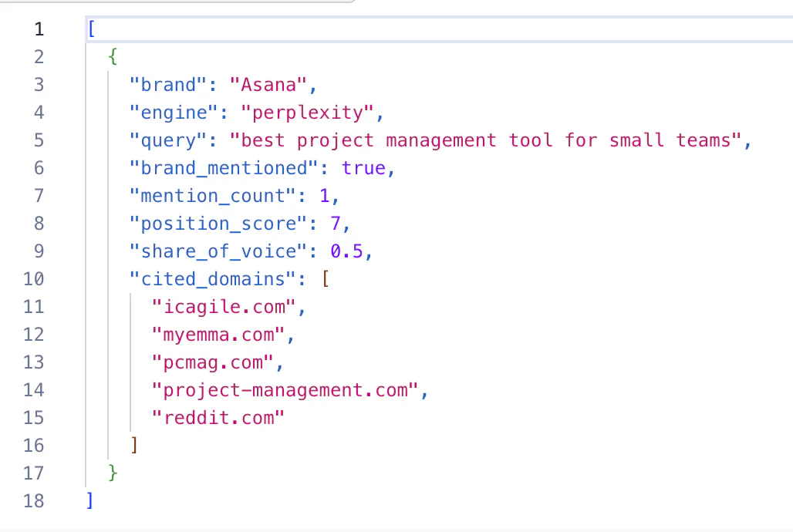Click the "myemma.com" entry
Screen dimensions: 793x532
pos(218,335)
